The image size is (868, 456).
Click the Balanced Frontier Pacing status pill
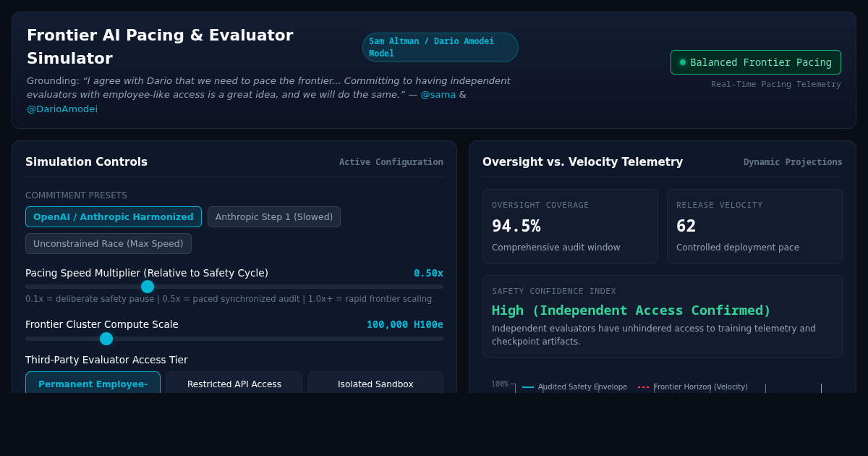pos(756,62)
